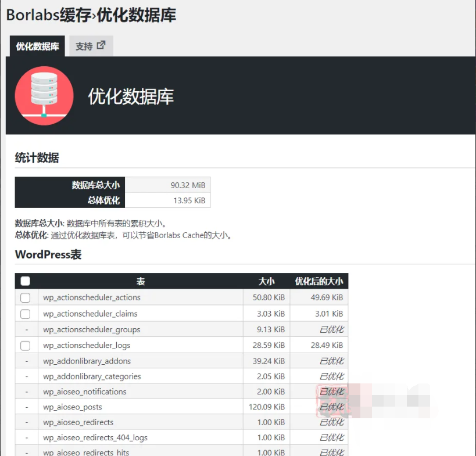Click the 优化后的大小 column header
Image resolution: width=476 pixels, height=456 pixels.
coord(319,281)
